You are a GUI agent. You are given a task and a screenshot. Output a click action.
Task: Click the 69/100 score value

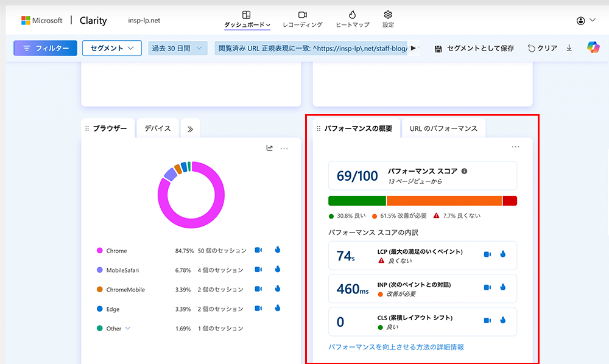tap(357, 176)
